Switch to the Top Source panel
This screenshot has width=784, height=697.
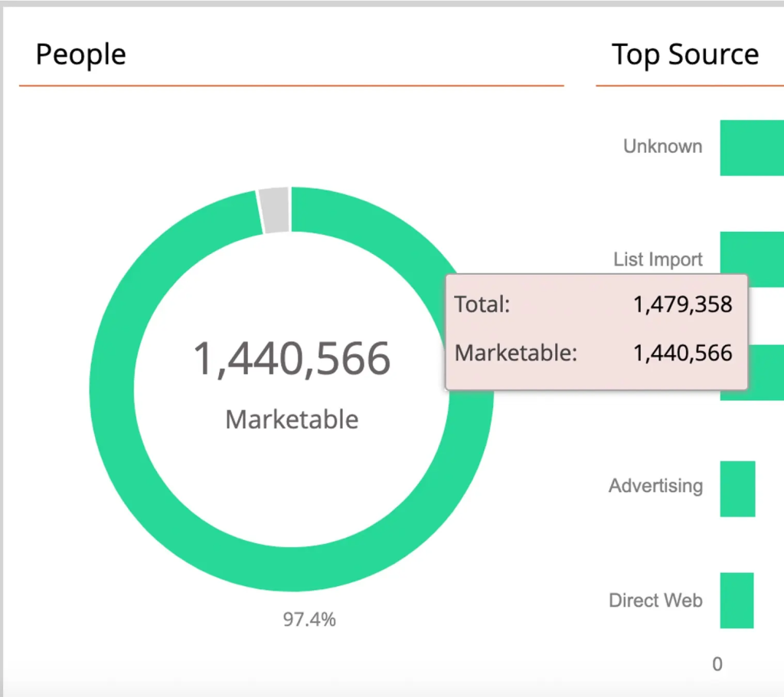(x=684, y=54)
